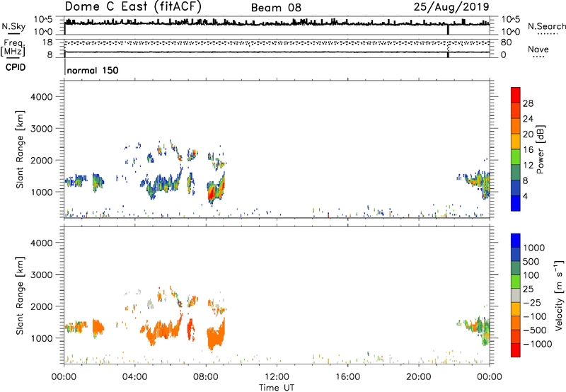Image resolution: width=566 pixels, height=392 pixels.
Task: Click the "Velocity [m s-1]" colorbar title
Action: [559, 296]
